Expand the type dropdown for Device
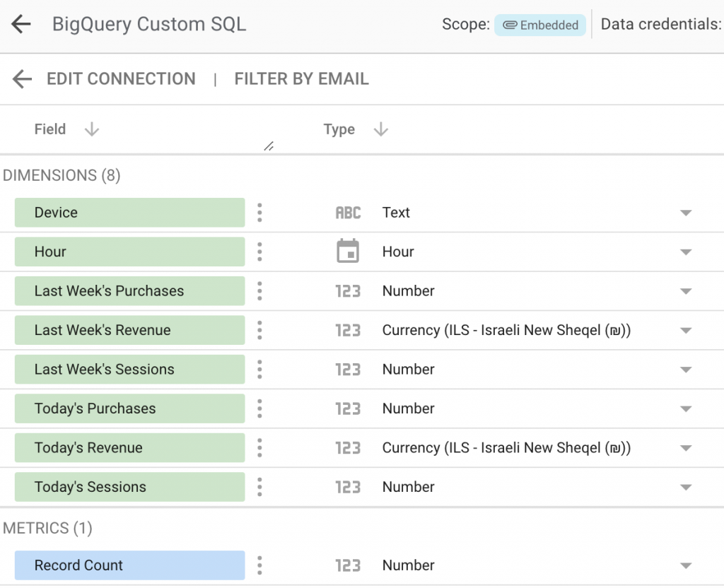The image size is (724, 588). 686,213
